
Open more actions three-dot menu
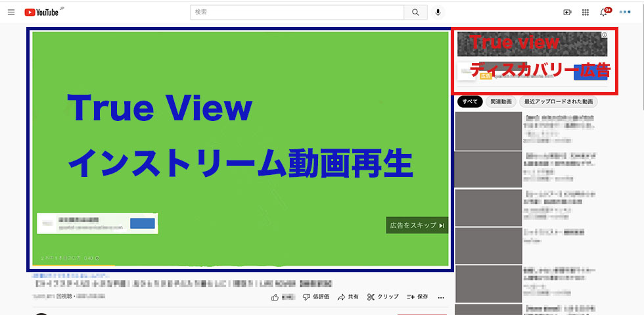(x=441, y=297)
